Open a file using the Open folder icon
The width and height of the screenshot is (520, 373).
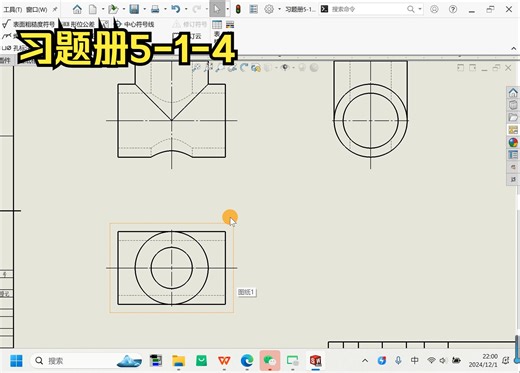(x=113, y=9)
